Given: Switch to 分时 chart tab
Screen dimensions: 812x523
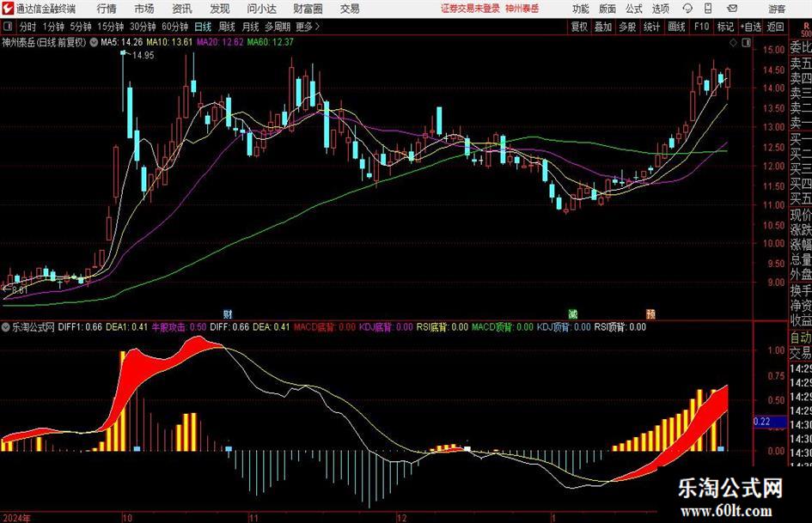Looking at the screenshot, I should [28, 27].
